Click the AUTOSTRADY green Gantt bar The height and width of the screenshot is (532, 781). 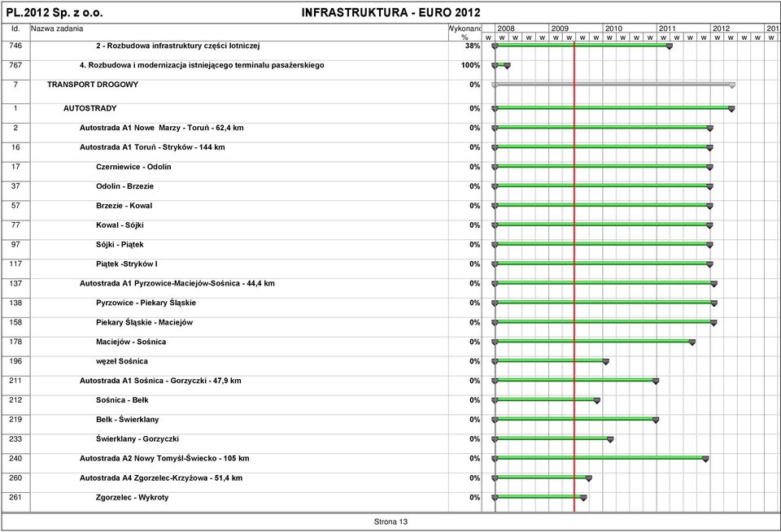[613, 107]
